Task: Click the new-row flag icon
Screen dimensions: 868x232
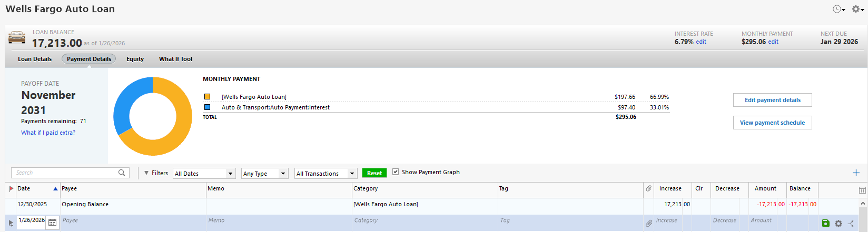Action: [11, 223]
